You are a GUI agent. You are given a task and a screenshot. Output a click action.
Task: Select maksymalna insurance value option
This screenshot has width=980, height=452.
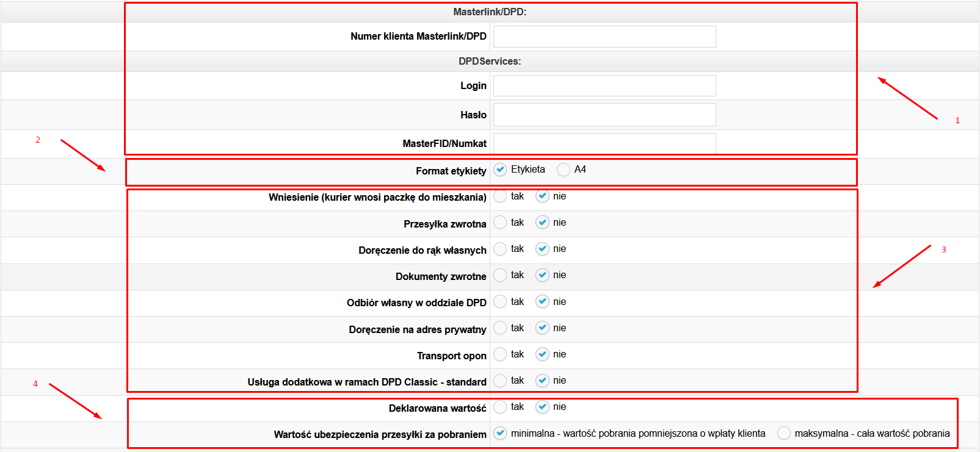click(x=784, y=433)
